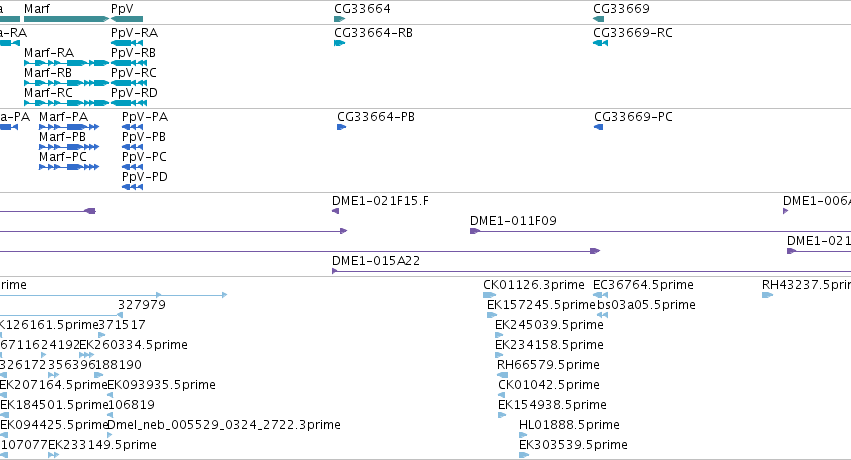Image resolution: width=851 pixels, height=460 pixels.
Task: Click the CG33669 gene label
Action: pyautogui.click(x=621, y=9)
